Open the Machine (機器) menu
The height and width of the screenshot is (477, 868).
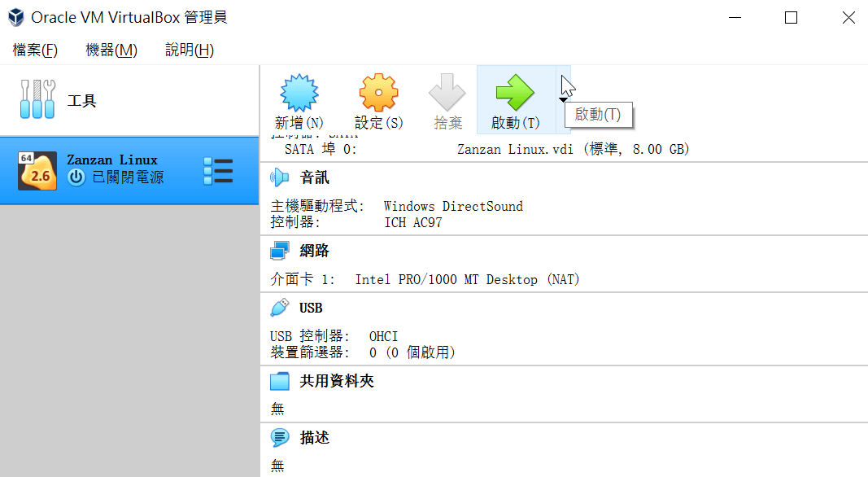coord(111,50)
